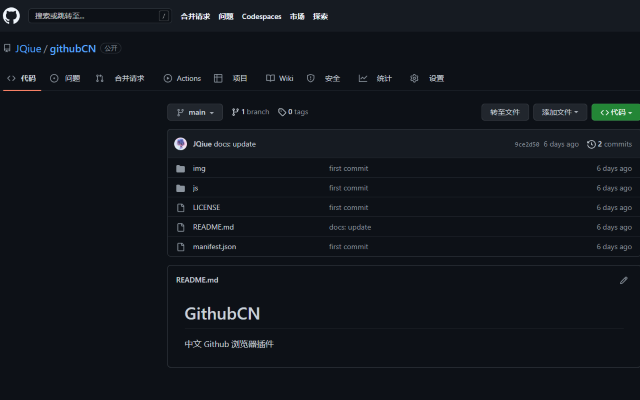The image size is (640, 400).
Task: Select the 代码 repository tab
Action: pos(22,78)
